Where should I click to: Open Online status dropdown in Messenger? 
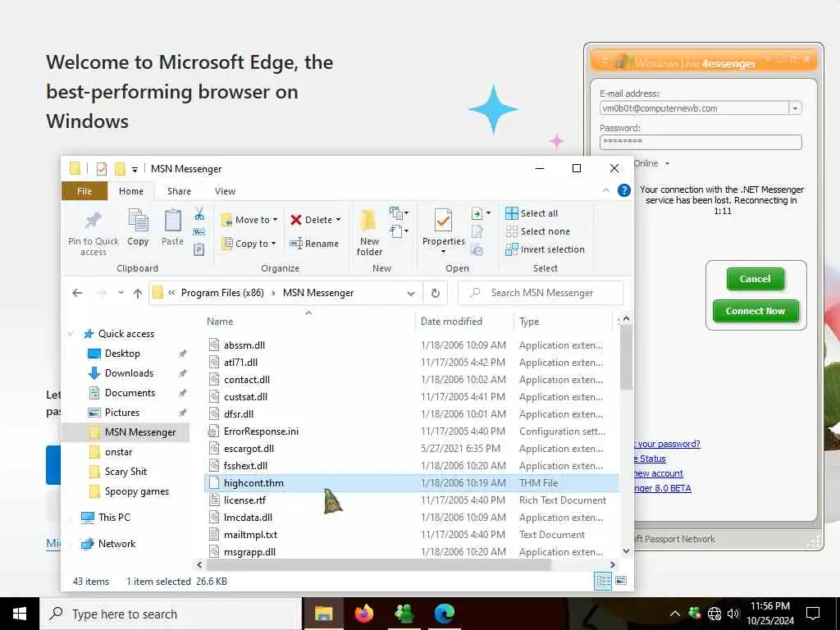[x=667, y=163]
